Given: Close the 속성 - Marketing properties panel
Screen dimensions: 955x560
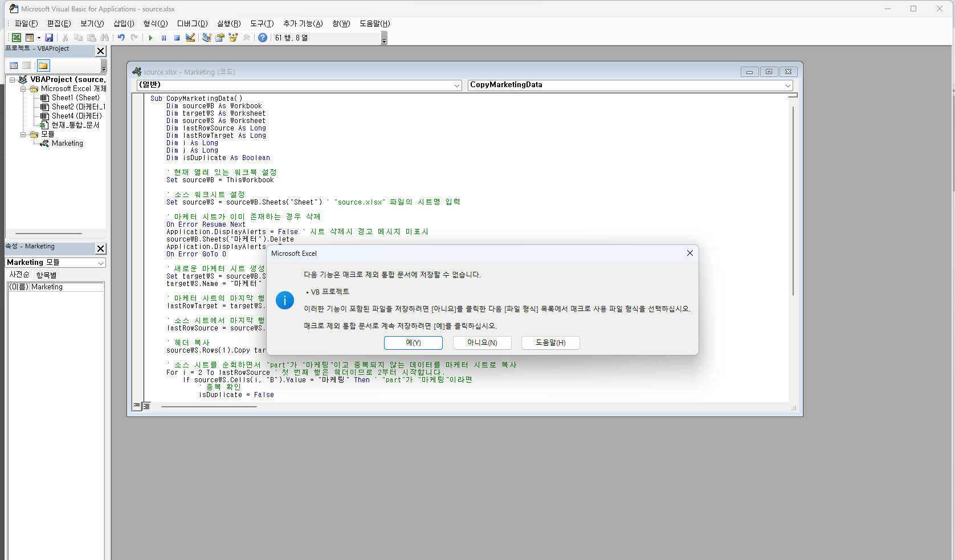Looking at the screenshot, I should pyautogui.click(x=101, y=248).
